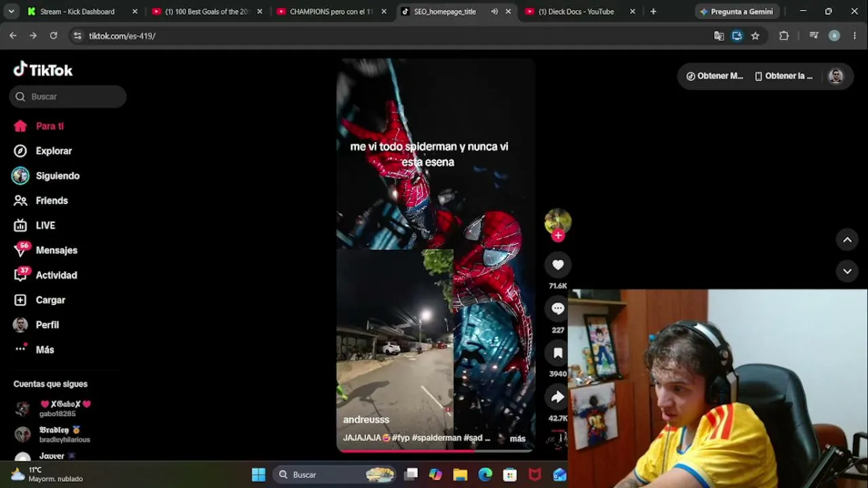Seek on the red video progress bar

[435, 450]
